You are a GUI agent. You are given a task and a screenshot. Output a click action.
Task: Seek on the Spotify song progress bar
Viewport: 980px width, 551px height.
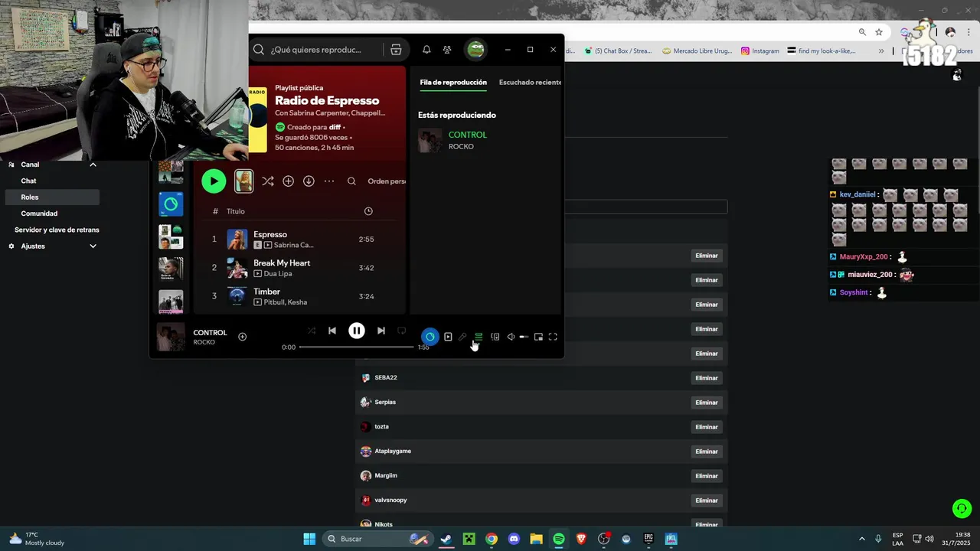pos(356,347)
